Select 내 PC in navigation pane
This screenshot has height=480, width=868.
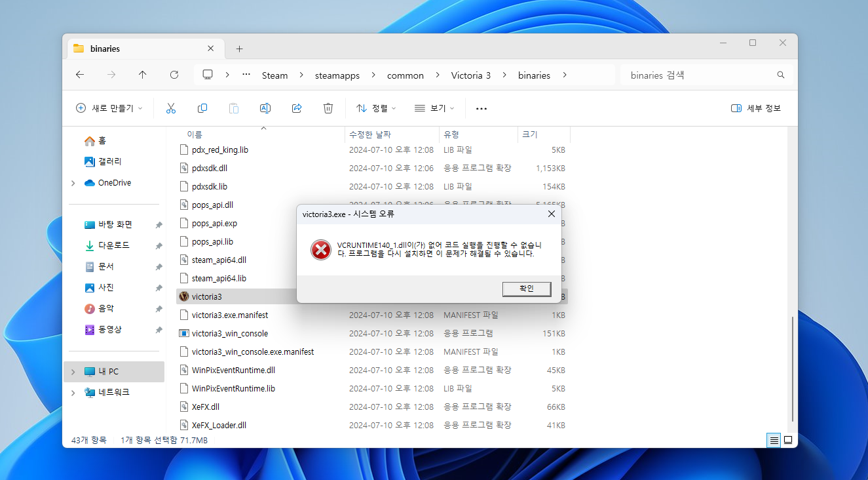[114, 372]
